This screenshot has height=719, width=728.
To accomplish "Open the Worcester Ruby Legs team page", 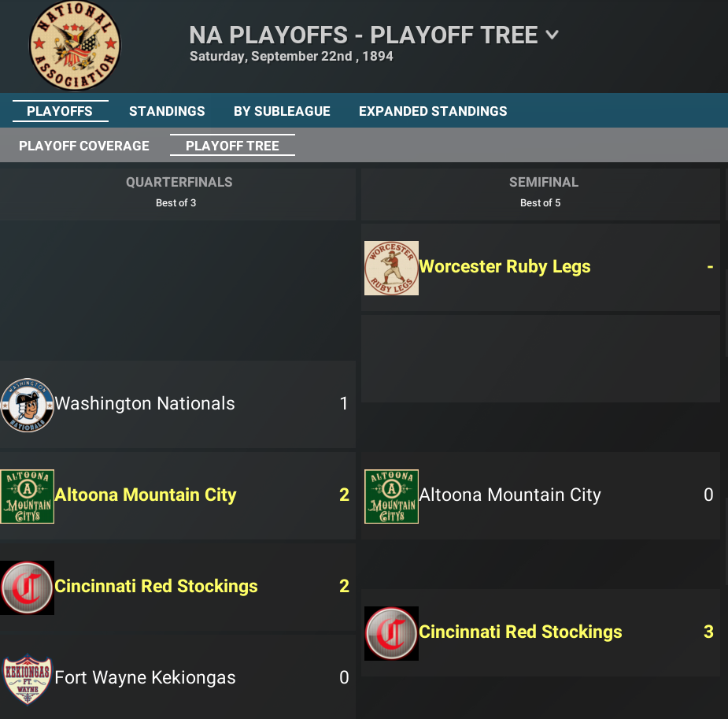I will (x=505, y=267).
